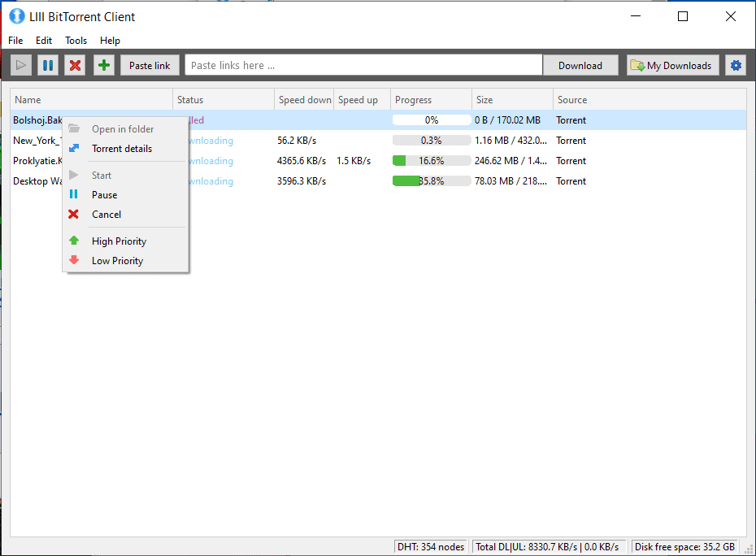756x556 pixels.
Task: Click the 3596.3 KB/s download speed cell
Action: 302,180
